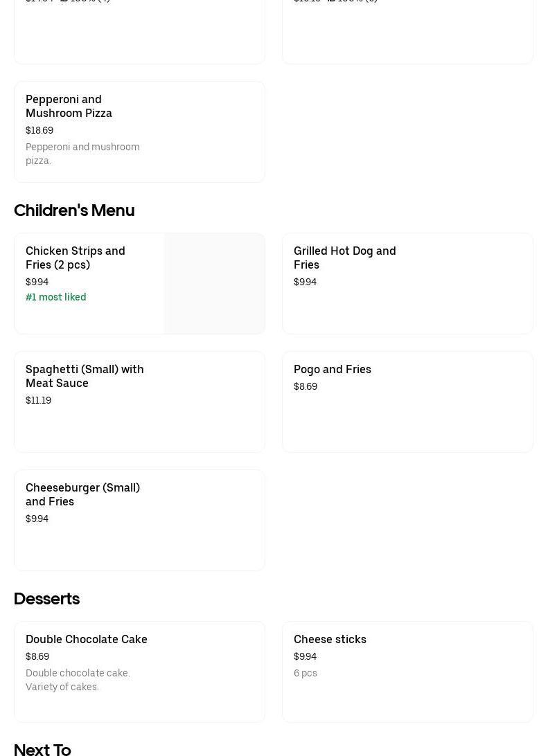Click the #1 most liked badge
The image size is (557, 756).
pos(56,297)
